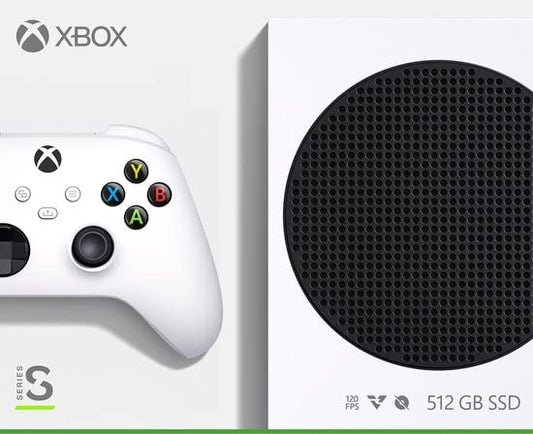The image size is (533, 434).
Task: Click the controller's Menu button
Action: tap(73, 194)
